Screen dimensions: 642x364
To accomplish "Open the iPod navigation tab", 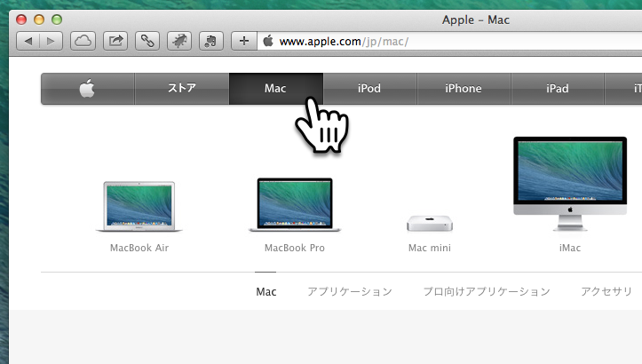I will click(x=369, y=89).
